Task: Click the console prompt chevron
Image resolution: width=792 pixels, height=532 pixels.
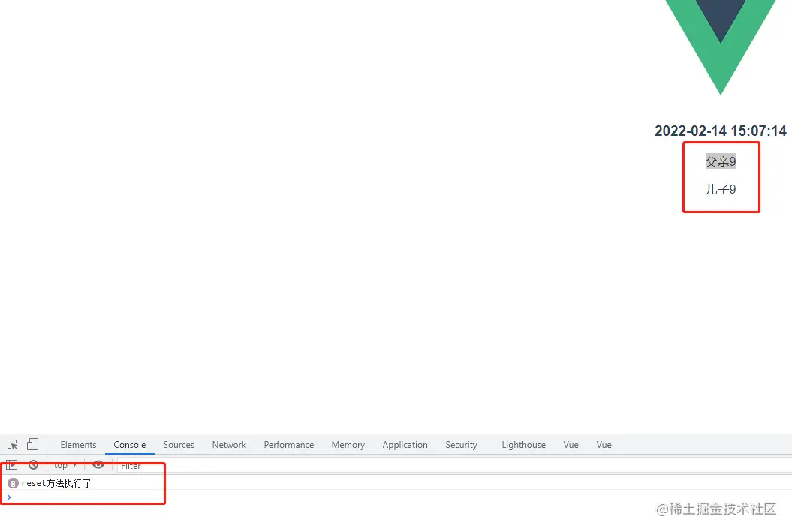Action: pos(9,497)
